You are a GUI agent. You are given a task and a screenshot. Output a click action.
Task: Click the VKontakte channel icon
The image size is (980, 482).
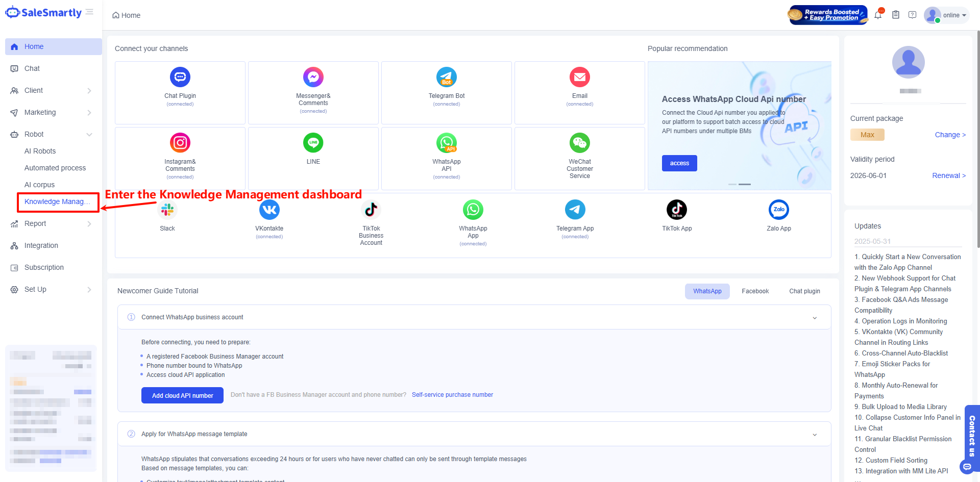coord(269,210)
